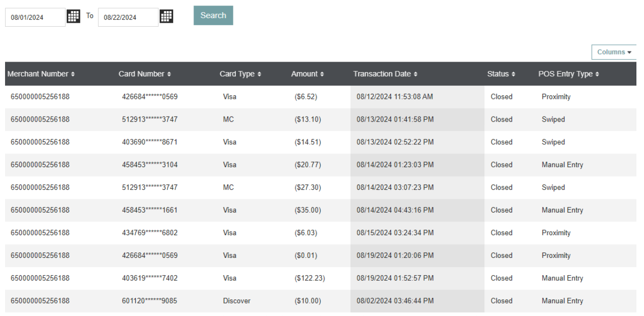Click the end date field 08/22/2024
644x316 pixels.
click(x=128, y=18)
